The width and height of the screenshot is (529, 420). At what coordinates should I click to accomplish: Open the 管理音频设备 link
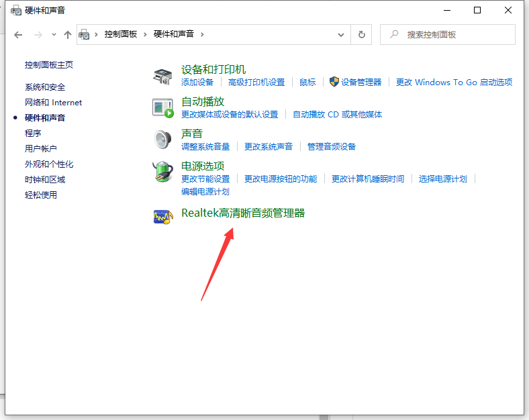(x=332, y=146)
